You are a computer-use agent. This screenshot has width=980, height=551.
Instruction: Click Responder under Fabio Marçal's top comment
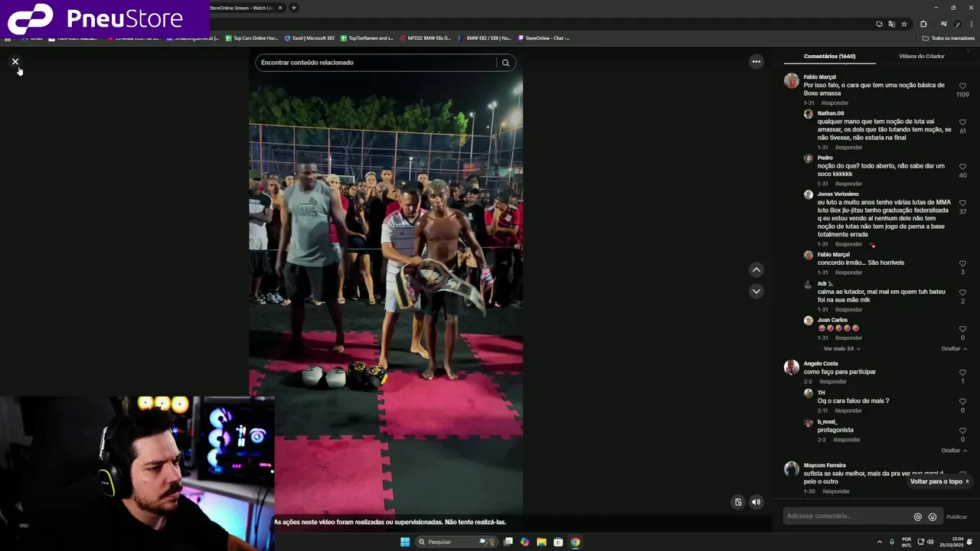[x=835, y=103]
